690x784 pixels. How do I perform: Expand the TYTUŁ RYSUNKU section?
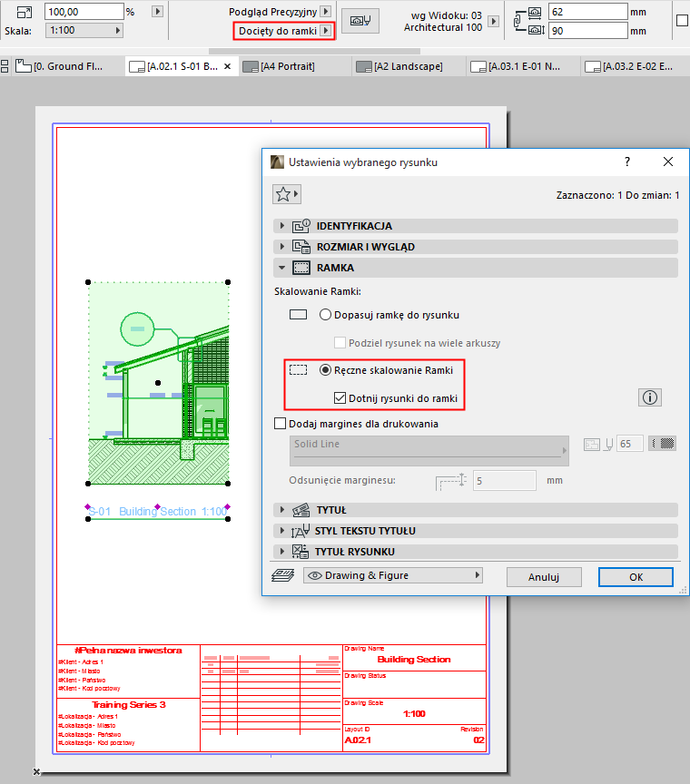(x=282, y=552)
